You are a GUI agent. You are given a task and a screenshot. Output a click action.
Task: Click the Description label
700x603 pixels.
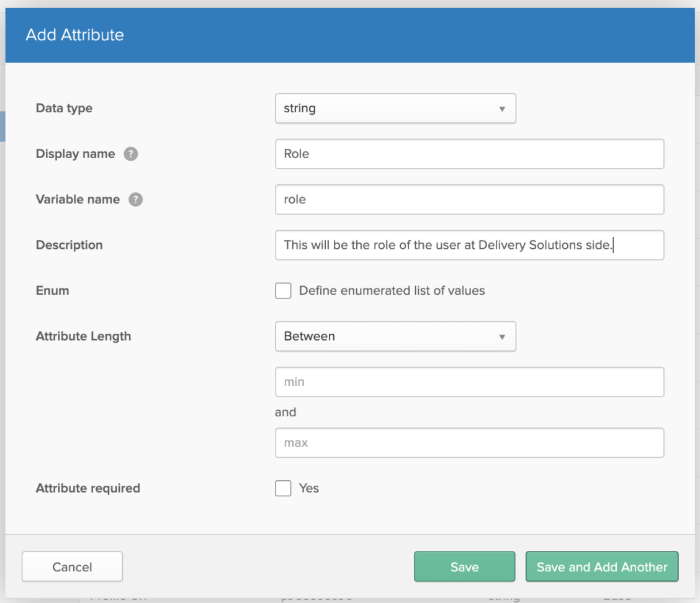(70, 245)
